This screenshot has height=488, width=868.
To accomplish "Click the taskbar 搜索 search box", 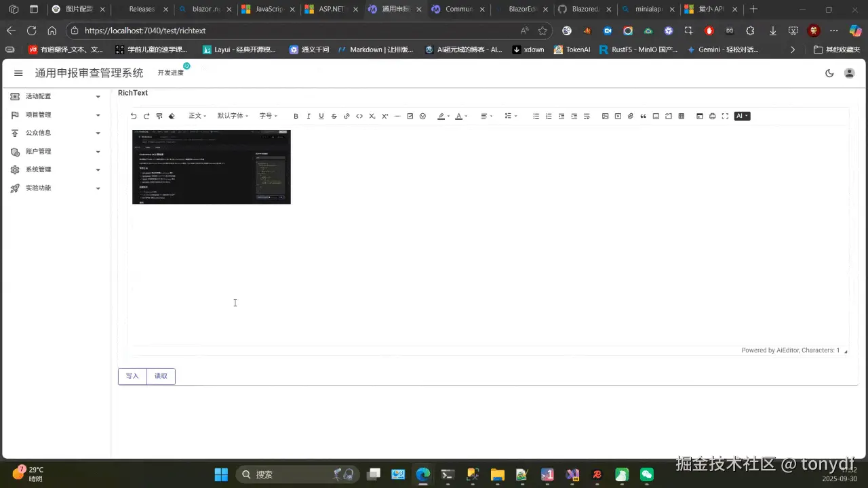I will pos(296,474).
